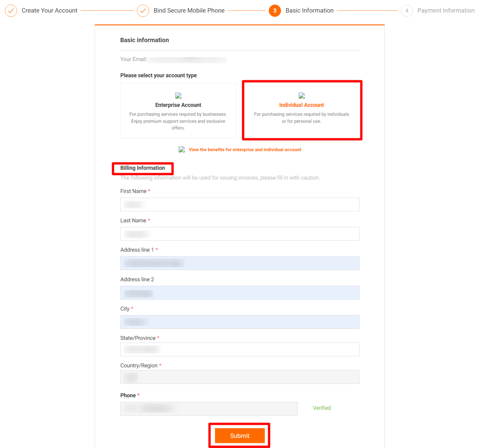Click the checkmark icon beside Create Your Account
Screen dimensions: 485x448
pos(11,10)
